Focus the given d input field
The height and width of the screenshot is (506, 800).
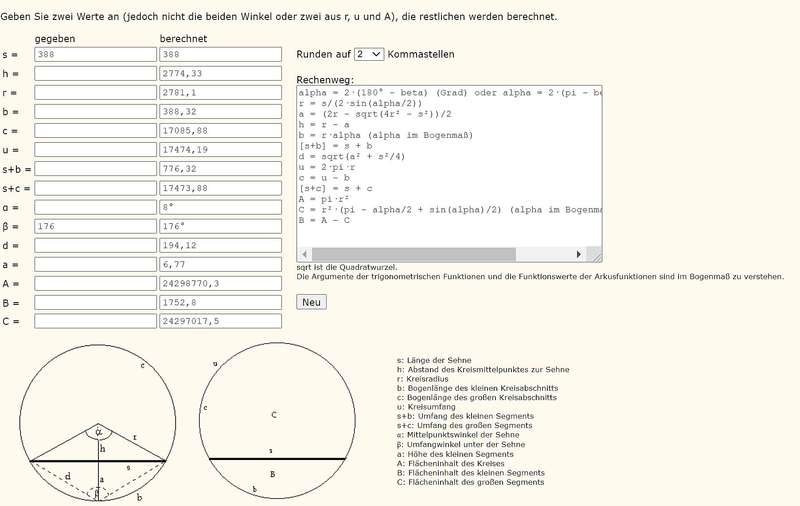[95, 245]
